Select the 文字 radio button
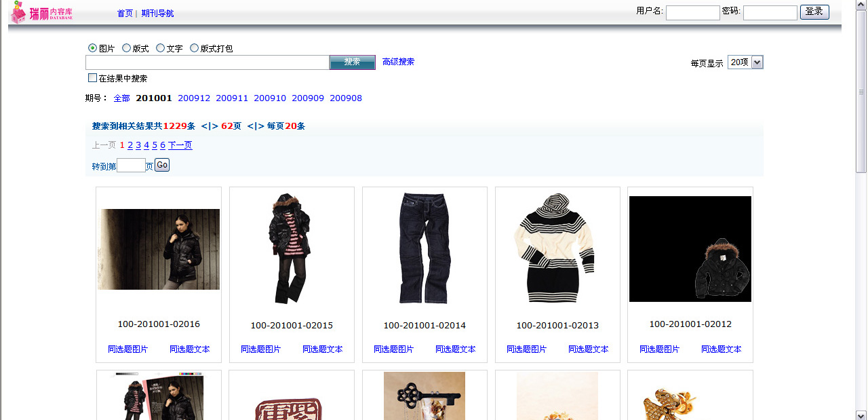 pos(161,48)
